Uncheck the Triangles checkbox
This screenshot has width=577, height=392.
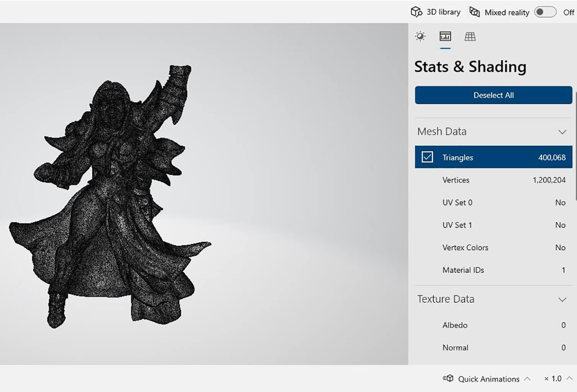click(x=427, y=157)
